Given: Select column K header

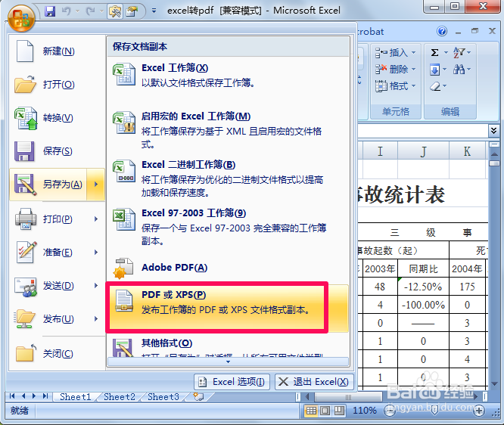Looking at the screenshot, I should tap(467, 151).
